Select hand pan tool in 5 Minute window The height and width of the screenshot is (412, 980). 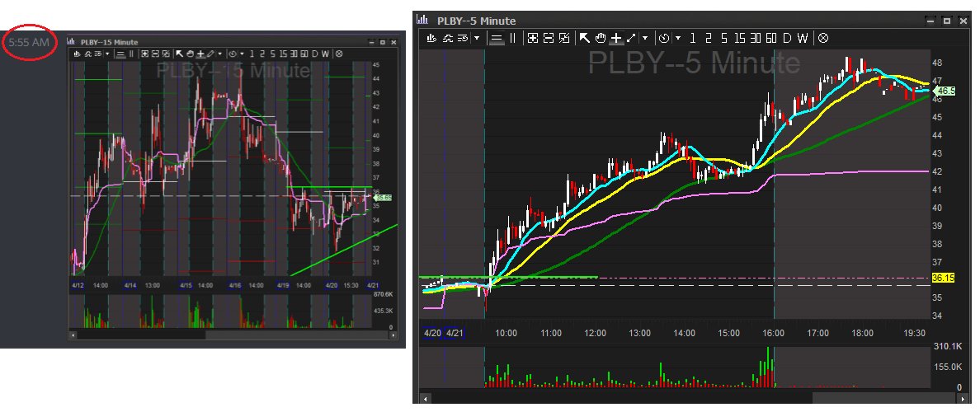601,38
